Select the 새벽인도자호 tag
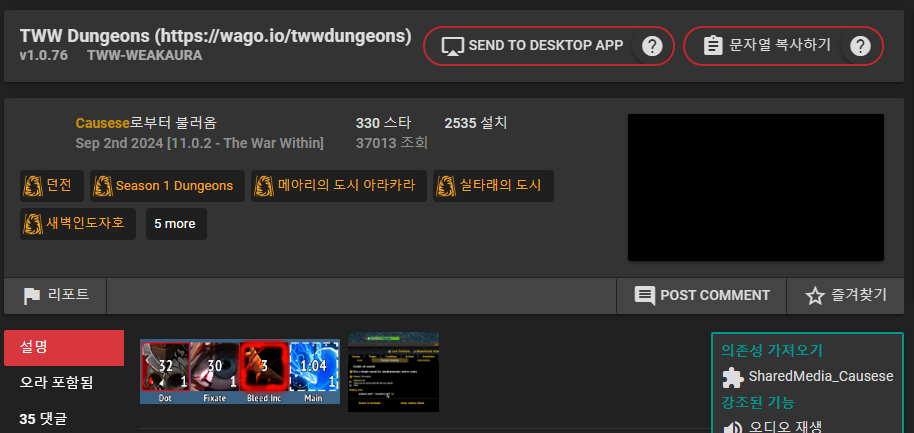This screenshot has width=914, height=433. point(78,224)
